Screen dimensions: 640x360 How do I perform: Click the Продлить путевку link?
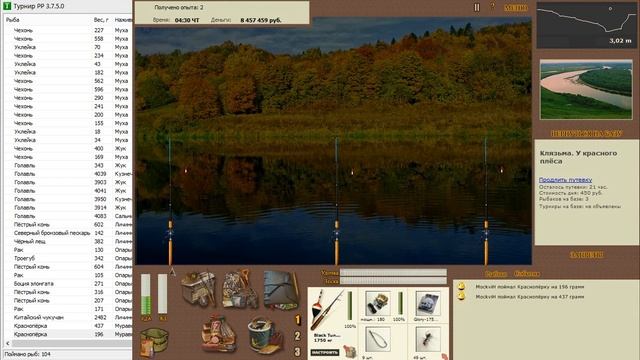pos(565,180)
